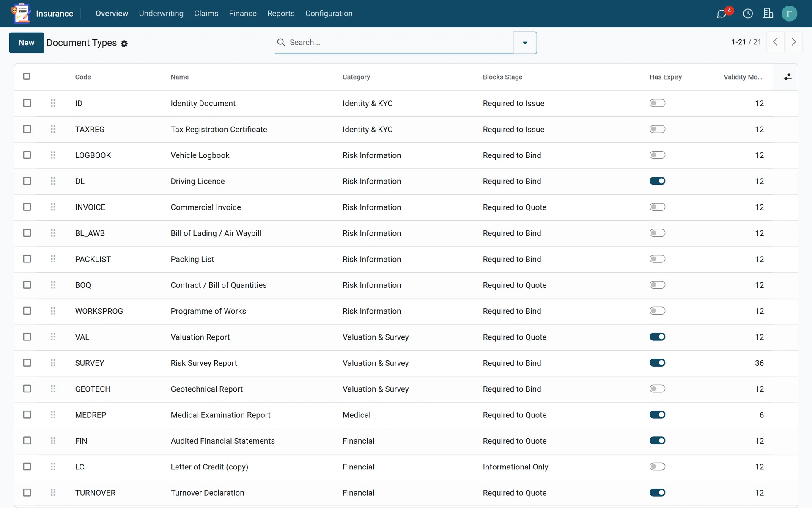Viewport: 812px width, 508px height.
Task: Disable Has Expiry for Valuation Report
Action: click(x=657, y=337)
